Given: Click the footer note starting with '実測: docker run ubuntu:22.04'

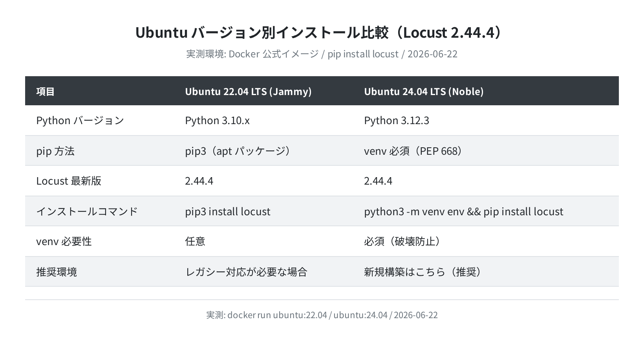Looking at the screenshot, I should [322, 315].
